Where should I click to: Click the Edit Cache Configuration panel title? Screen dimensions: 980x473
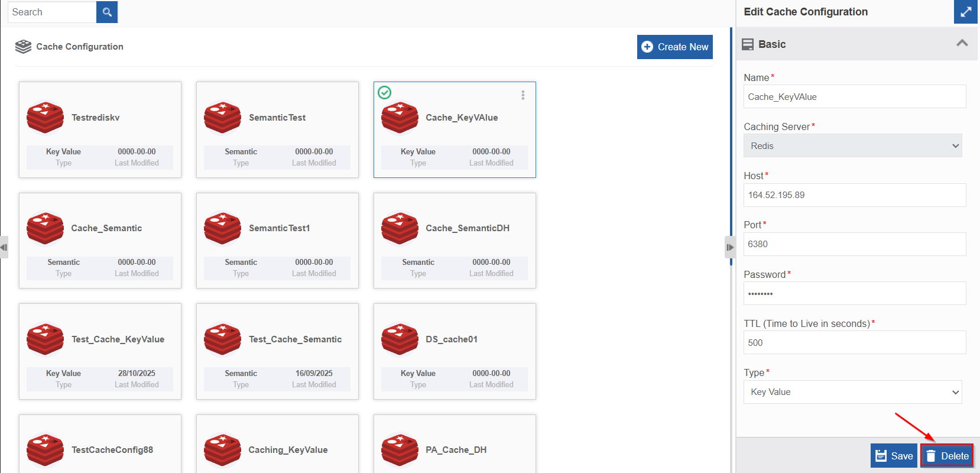(x=806, y=12)
